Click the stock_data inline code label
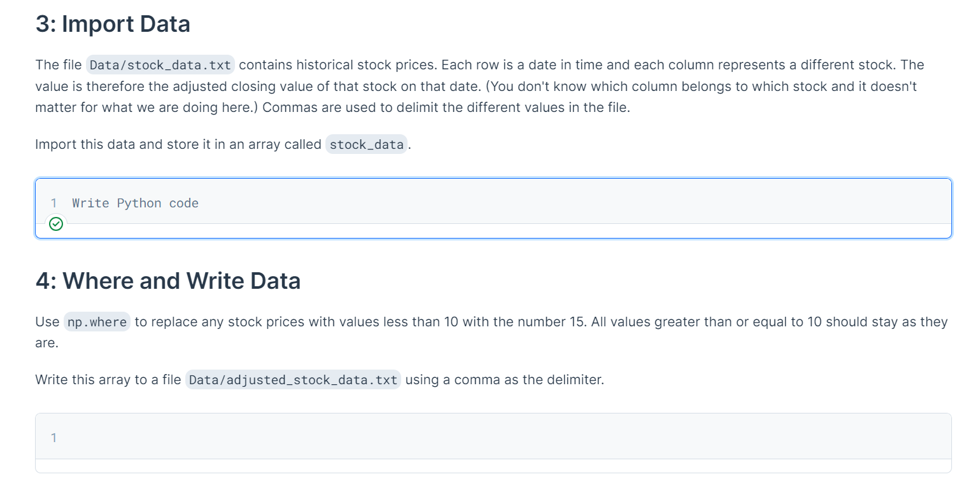Screen dimensions: 980x479 point(366,144)
